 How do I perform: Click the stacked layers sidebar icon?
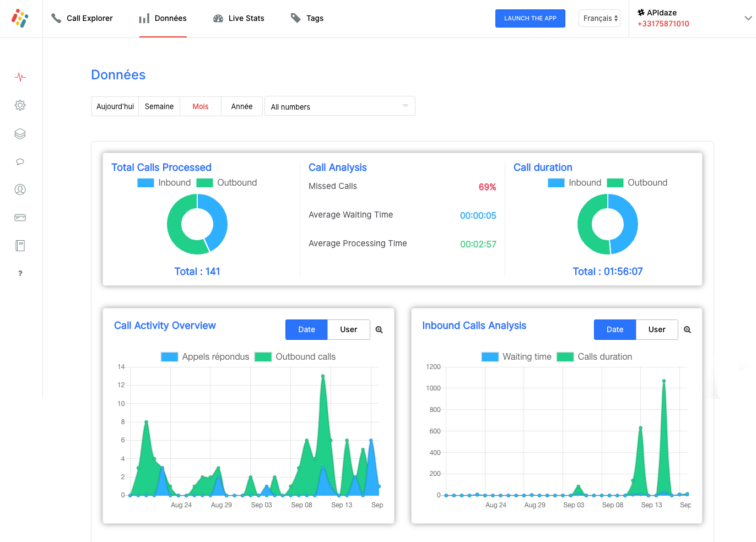coord(20,134)
